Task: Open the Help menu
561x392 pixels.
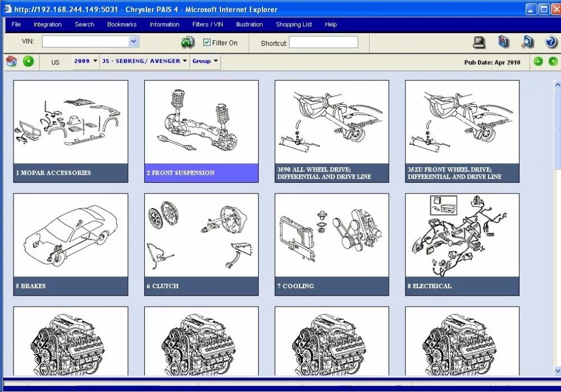Action: point(330,24)
